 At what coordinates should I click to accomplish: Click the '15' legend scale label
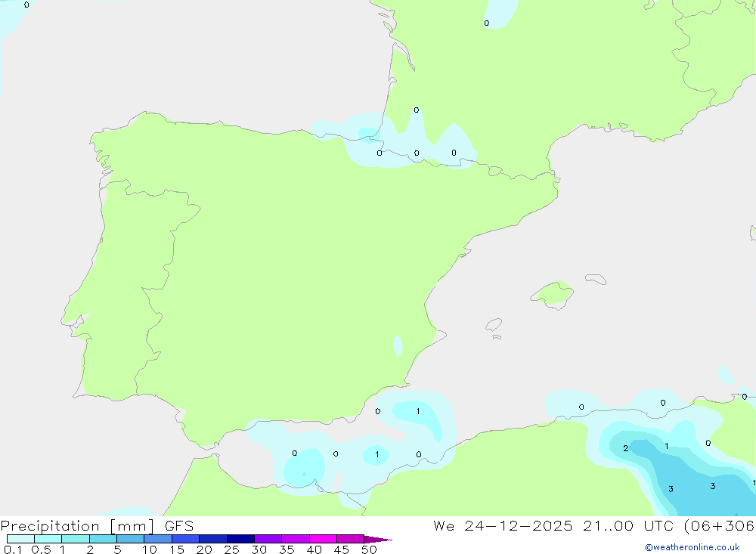176,549
